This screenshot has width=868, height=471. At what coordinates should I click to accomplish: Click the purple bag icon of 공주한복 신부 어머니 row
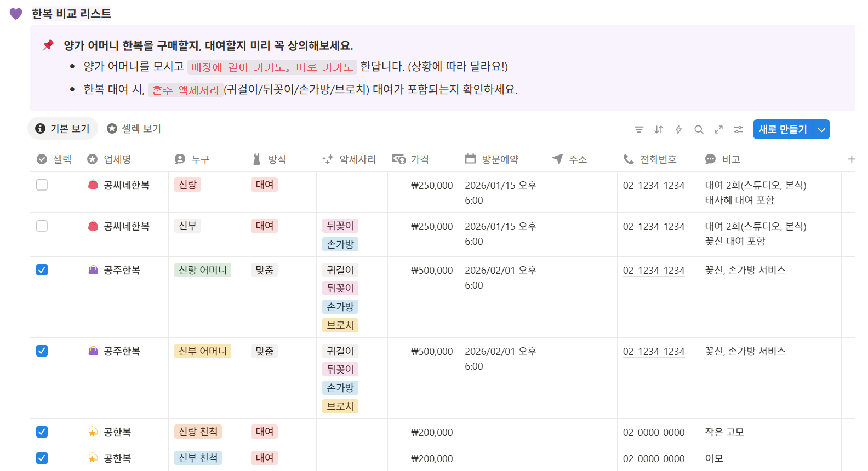click(x=93, y=351)
